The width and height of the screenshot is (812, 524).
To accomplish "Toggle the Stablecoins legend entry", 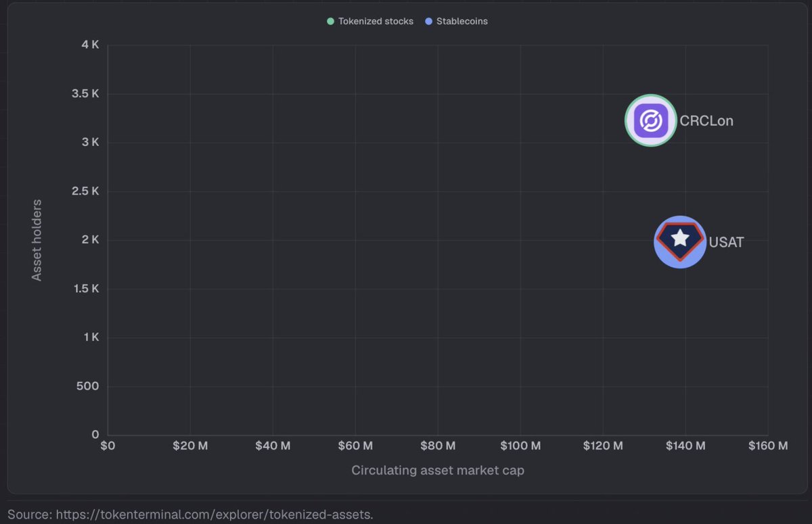I will [456, 21].
